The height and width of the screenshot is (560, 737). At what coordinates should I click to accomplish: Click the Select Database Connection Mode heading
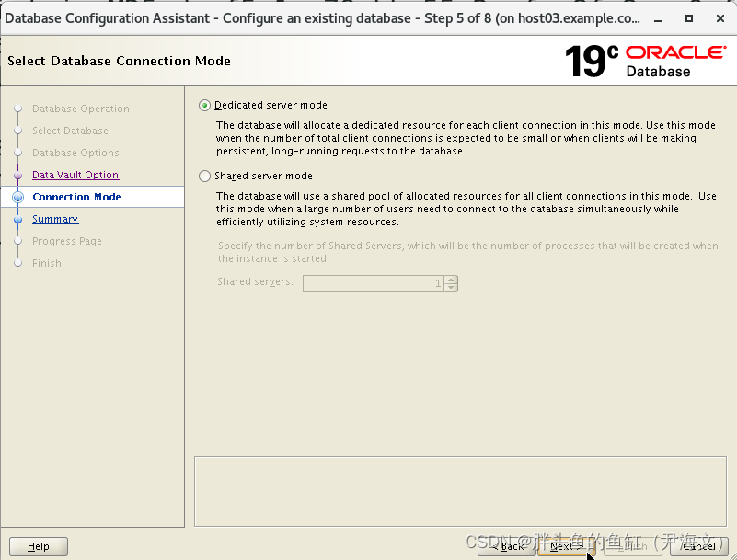click(119, 61)
